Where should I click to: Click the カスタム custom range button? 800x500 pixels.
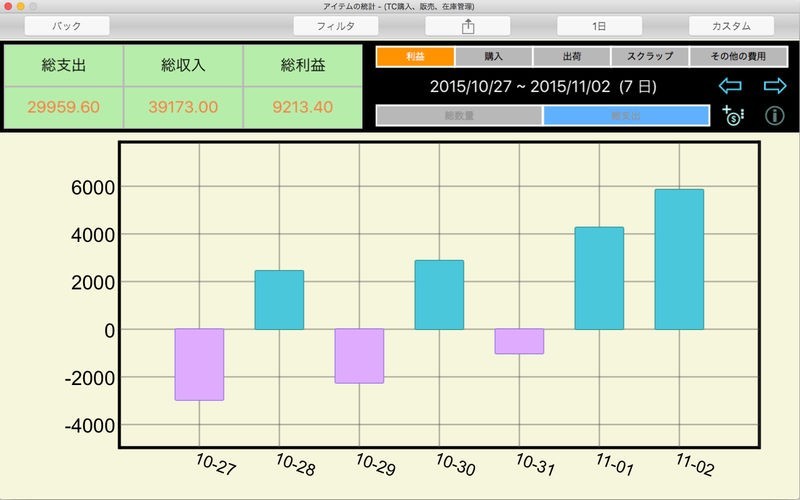pos(732,26)
